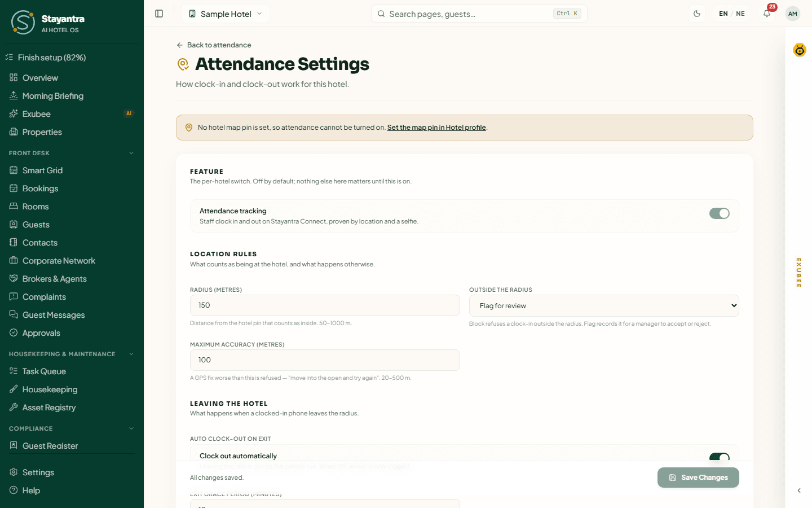812x508 pixels.
Task: Collapse the Compliance section
Action: [131, 428]
